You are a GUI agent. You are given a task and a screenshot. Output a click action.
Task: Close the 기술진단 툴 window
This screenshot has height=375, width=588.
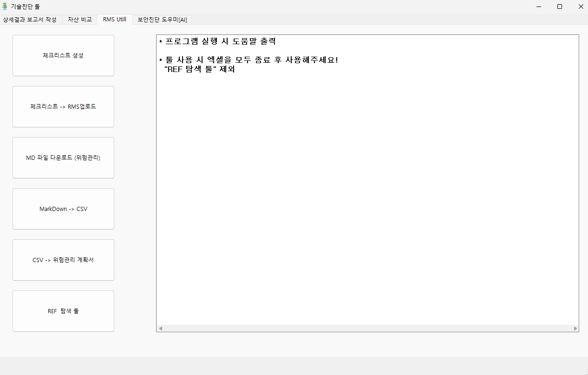pos(581,7)
